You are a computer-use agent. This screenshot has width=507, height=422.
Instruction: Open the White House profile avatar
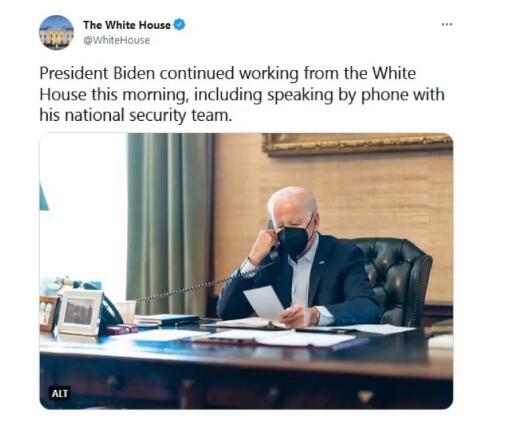click(x=56, y=32)
